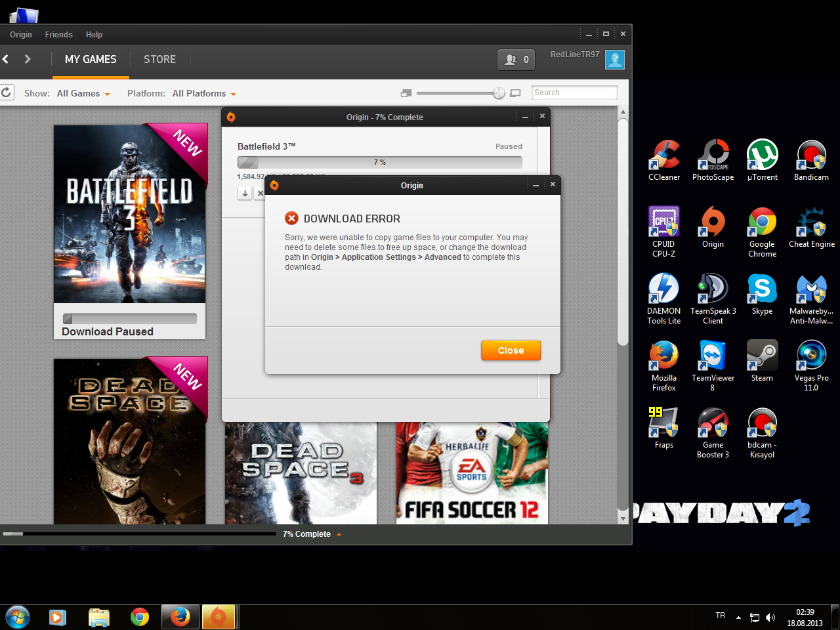
Task: Open Windows Explorer from the taskbar
Action: tap(99, 618)
